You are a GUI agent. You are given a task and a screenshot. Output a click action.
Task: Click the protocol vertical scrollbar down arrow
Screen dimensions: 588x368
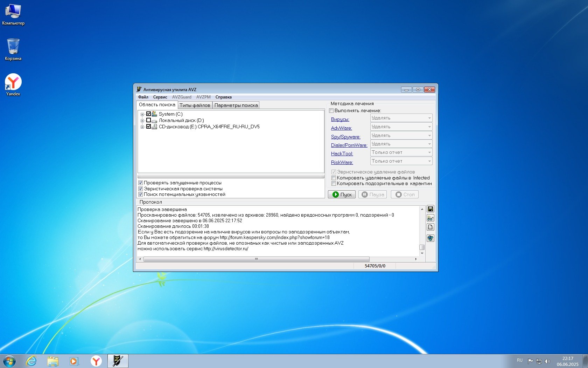pyautogui.click(x=422, y=253)
